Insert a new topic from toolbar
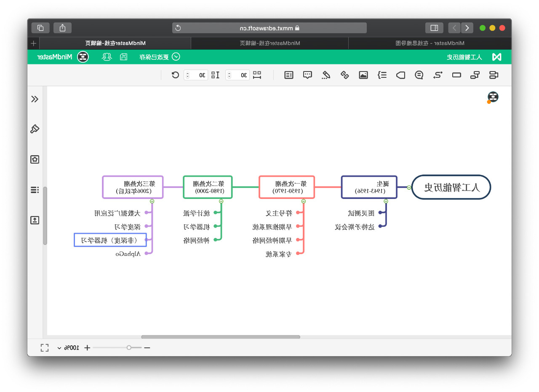The height and width of the screenshot is (392, 539). tap(494, 75)
